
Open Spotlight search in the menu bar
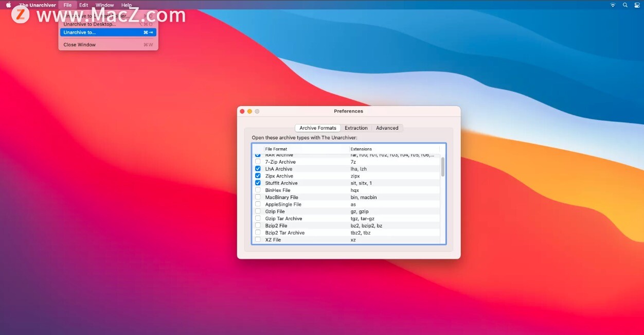point(625,5)
